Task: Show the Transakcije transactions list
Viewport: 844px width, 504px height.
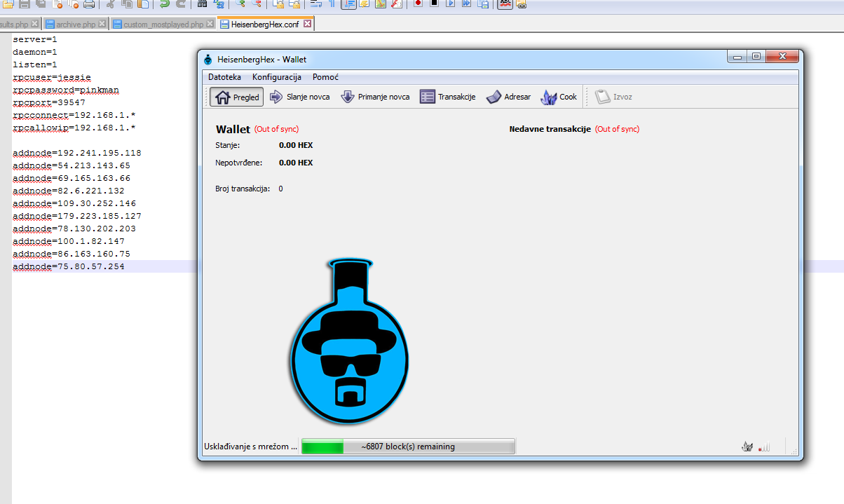Action: 448,97
